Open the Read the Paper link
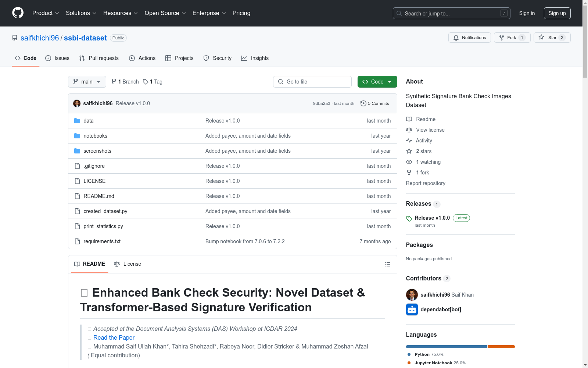The height and width of the screenshot is (368, 588). point(114,337)
